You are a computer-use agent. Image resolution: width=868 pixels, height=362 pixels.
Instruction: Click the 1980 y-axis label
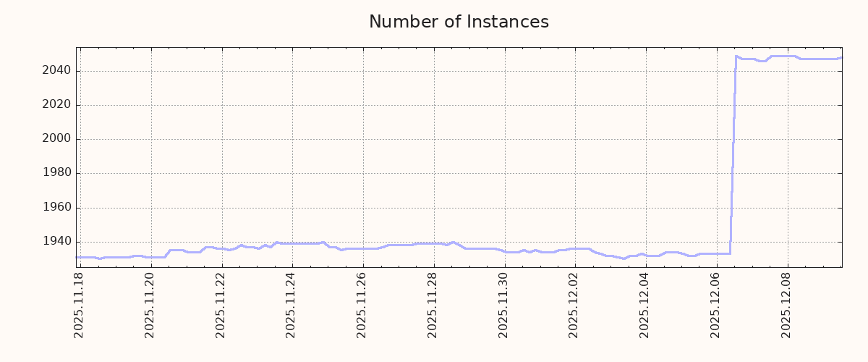pyautogui.click(x=56, y=173)
